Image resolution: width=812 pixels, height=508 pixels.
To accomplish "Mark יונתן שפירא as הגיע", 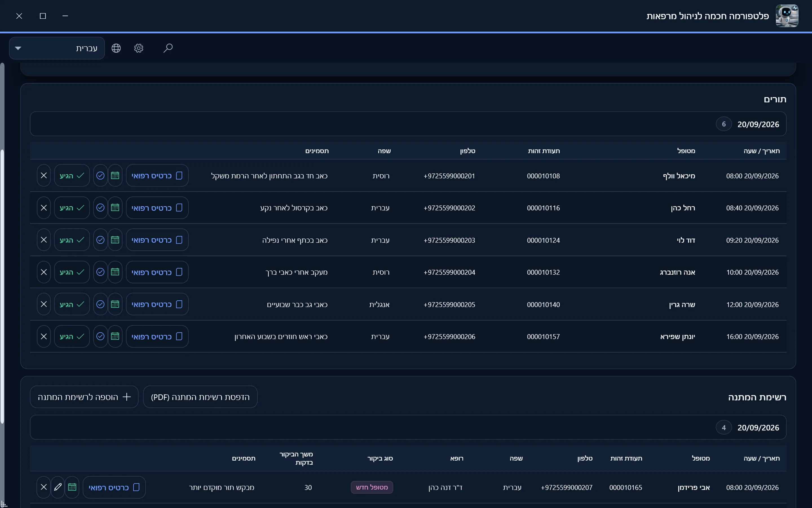I will [72, 336].
